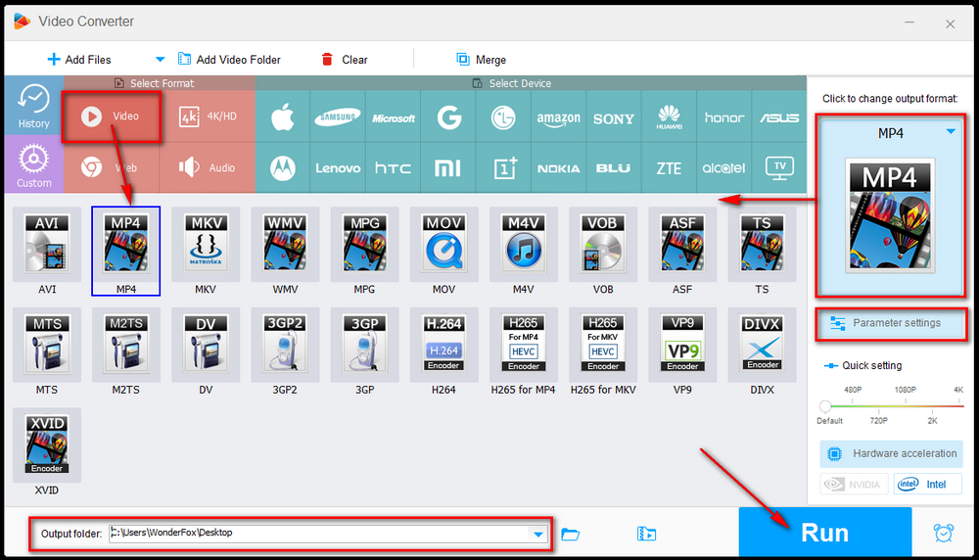Image resolution: width=979 pixels, height=560 pixels.
Task: Open HTC device presets
Action: pos(394,168)
